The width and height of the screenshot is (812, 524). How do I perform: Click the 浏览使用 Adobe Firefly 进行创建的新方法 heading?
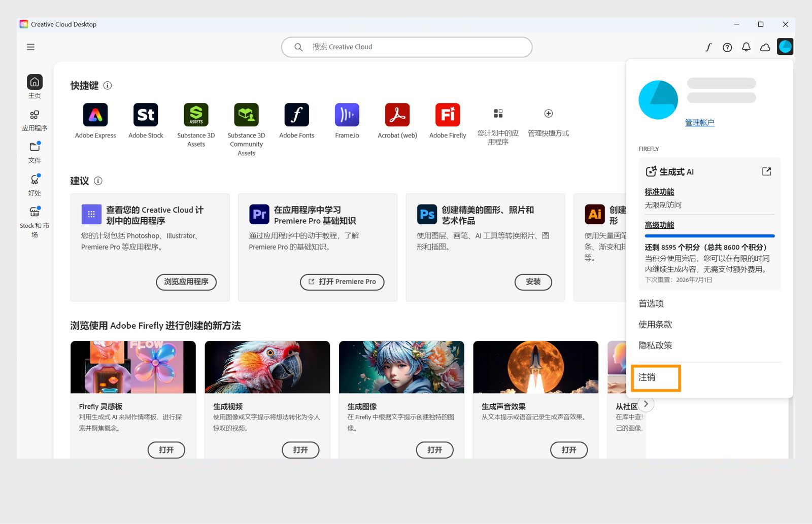155,326
